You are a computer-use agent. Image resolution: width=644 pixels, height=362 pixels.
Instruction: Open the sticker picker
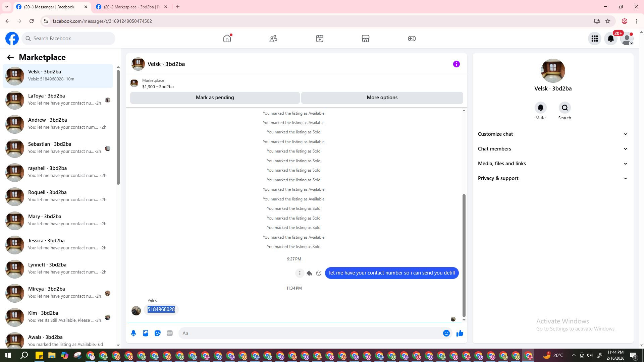(158, 333)
